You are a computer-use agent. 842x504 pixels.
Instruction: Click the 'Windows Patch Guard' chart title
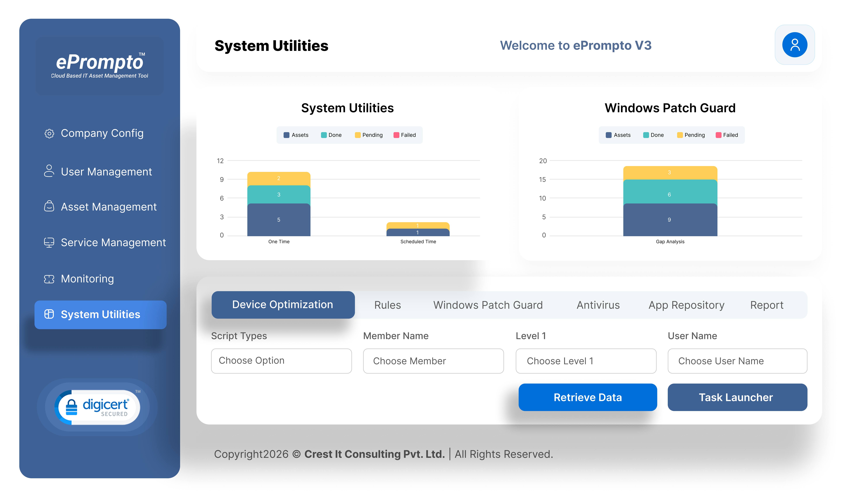point(670,108)
